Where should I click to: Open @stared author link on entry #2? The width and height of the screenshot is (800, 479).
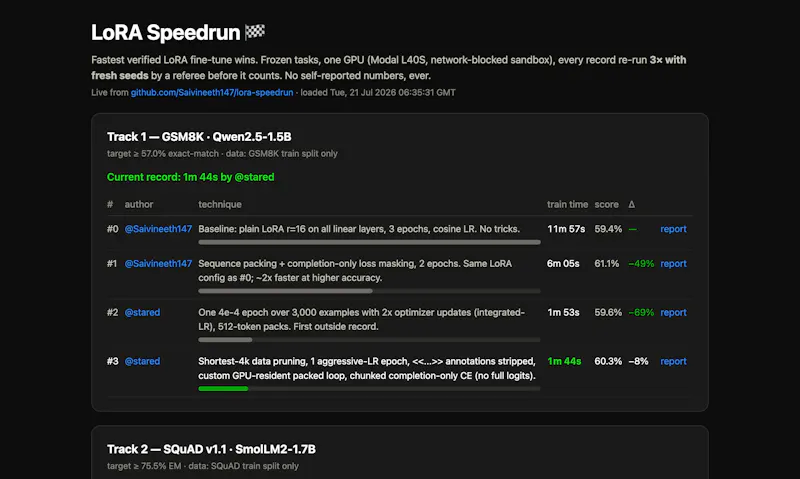(142, 313)
